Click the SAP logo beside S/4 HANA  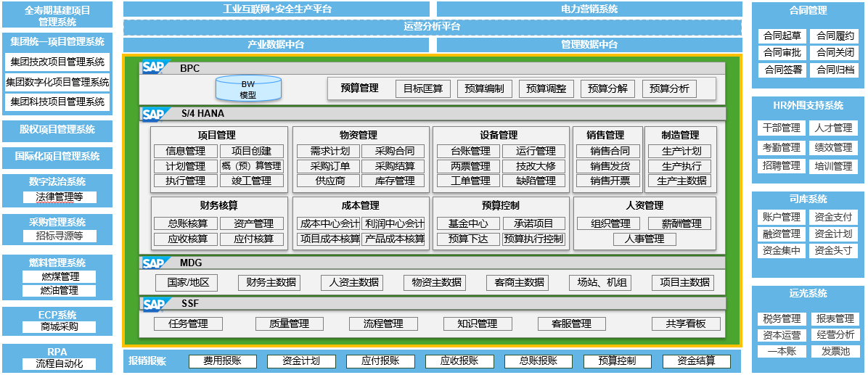click(x=155, y=114)
